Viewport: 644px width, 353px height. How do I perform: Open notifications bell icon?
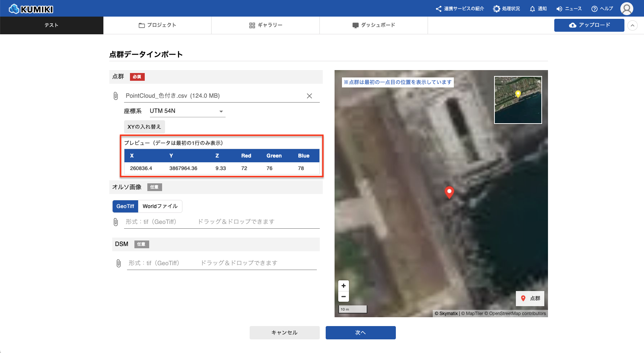tap(532, 9)
